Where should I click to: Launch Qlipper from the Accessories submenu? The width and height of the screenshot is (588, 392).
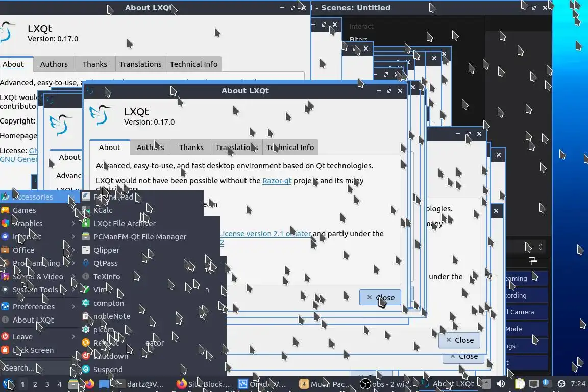click(142, 250)
